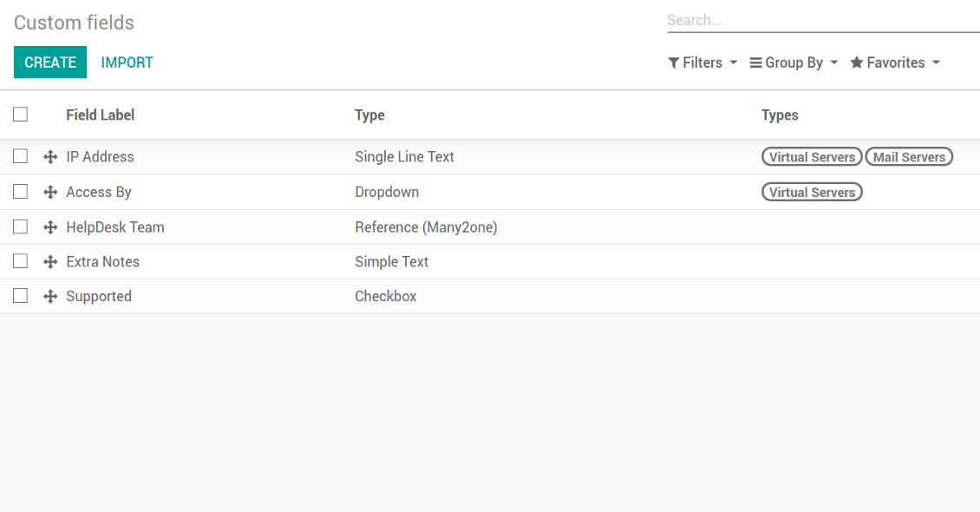This screenshot has height=512, width=980.
Task: Click the CREATE button
Action: [50, 62]
